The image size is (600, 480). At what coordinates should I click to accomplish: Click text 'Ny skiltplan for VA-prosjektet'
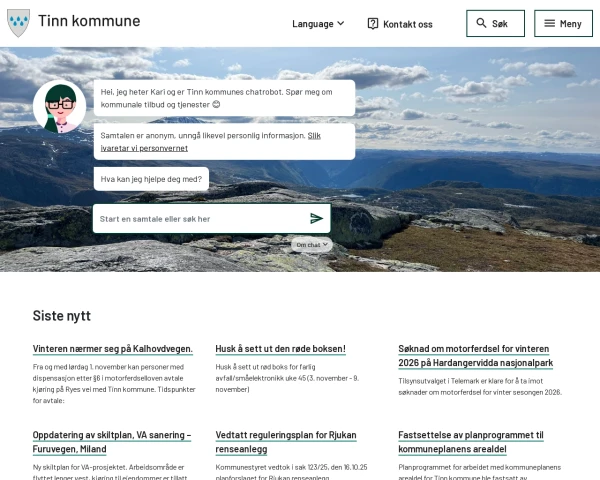click(110, 472)
